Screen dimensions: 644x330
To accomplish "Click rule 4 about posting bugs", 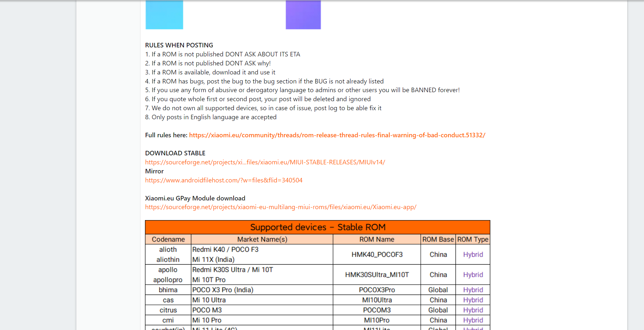I will [264, 81].
